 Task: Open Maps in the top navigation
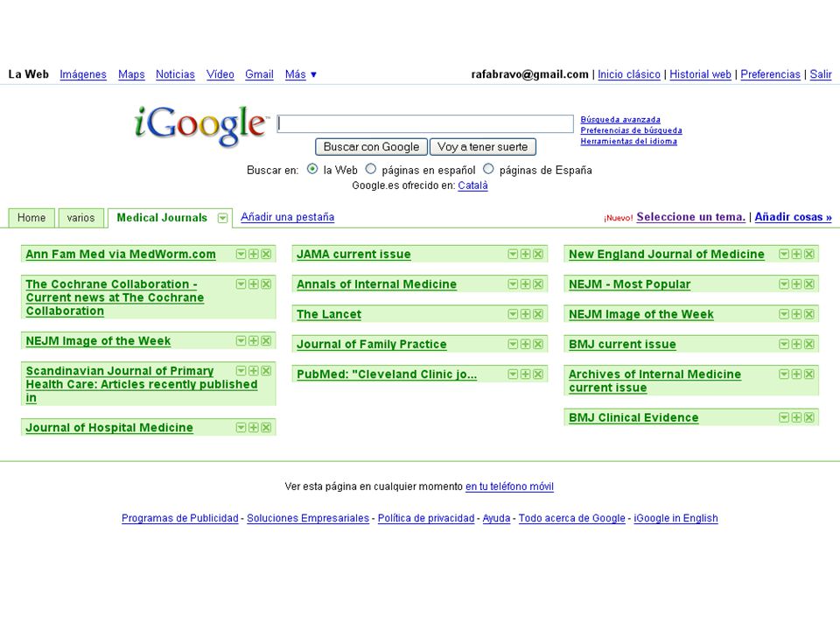(x=131, y=74)
